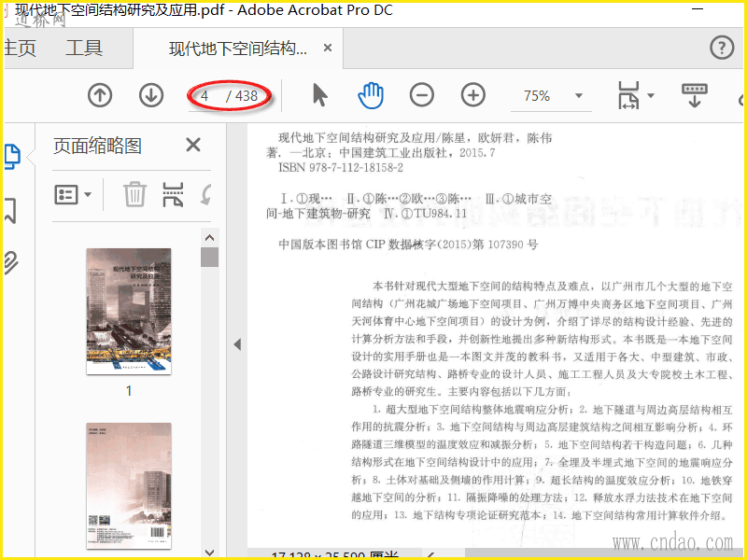Zoom out with the minus button
The height and width of the screenshot is (560, 747).
point(422,95)
